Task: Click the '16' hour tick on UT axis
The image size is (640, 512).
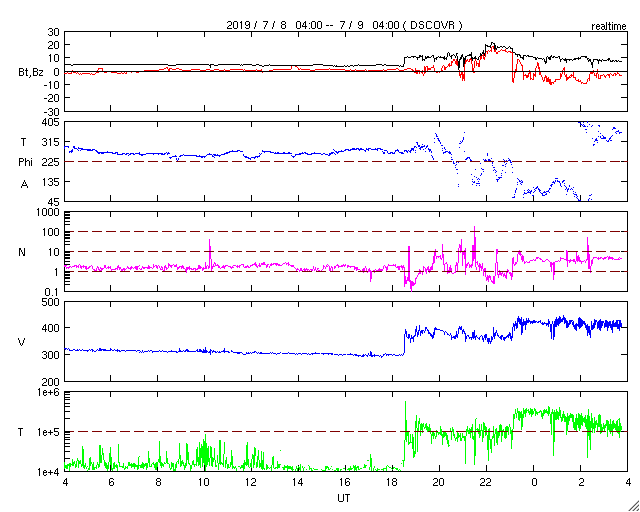Action: [344, 482]
